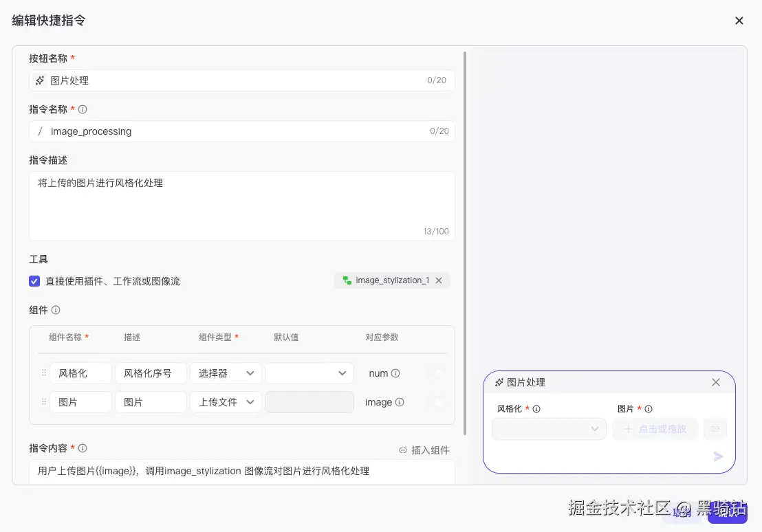Click the 插入组件 link
The width and height of the screenshot is (762, 532).
point(424,450)
